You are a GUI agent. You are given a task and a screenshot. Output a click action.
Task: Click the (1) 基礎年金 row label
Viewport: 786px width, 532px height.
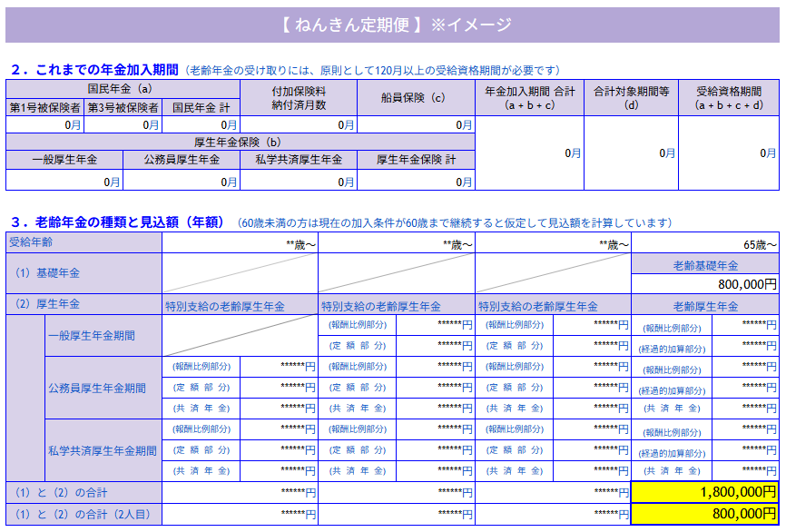pos(84,273)
